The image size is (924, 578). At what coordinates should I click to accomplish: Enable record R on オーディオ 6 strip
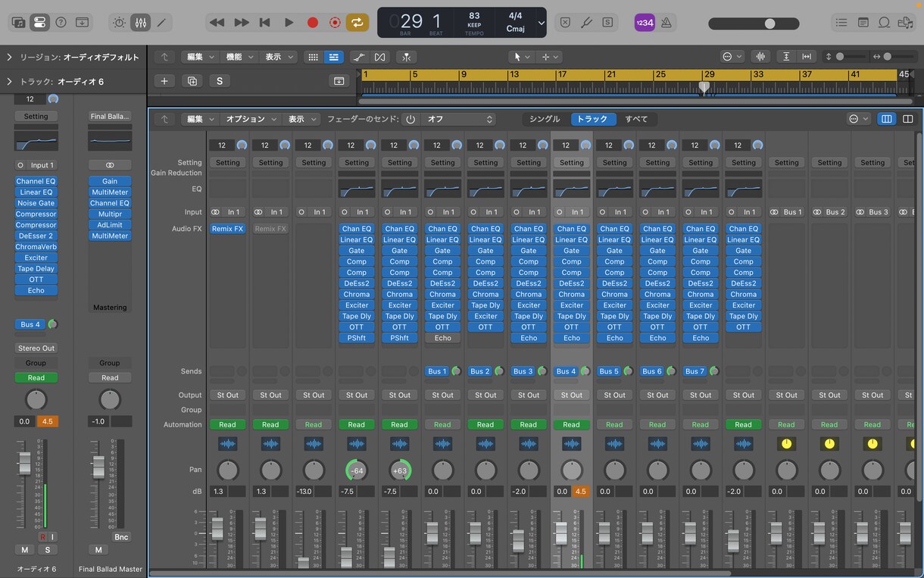coord(42,536)
